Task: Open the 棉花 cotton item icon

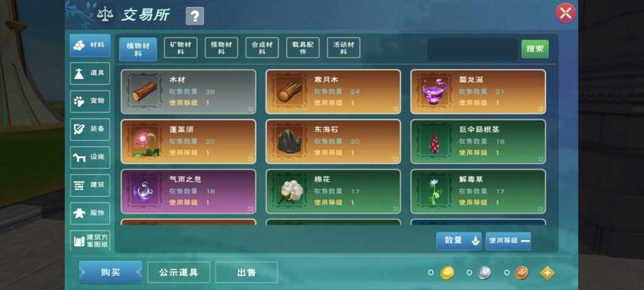Action: (289, 191)
